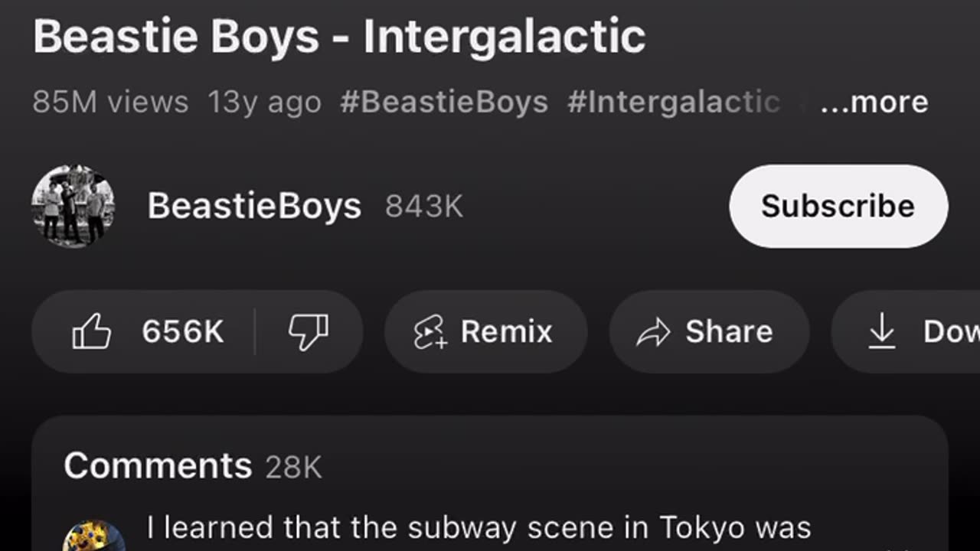This screenshot has height=551, width=980.
Task: Tap the 85M views info text
Action: (110, 102)
